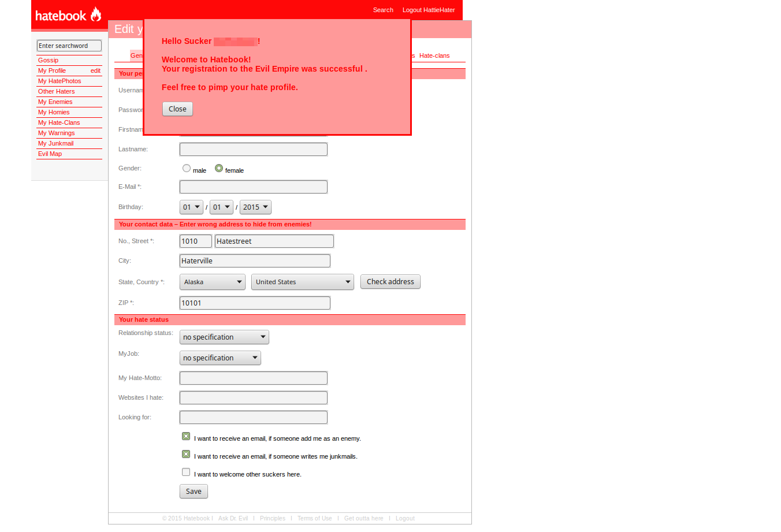Open Other Haters in sidebar
781x532 pixels.
coord(56,91)
